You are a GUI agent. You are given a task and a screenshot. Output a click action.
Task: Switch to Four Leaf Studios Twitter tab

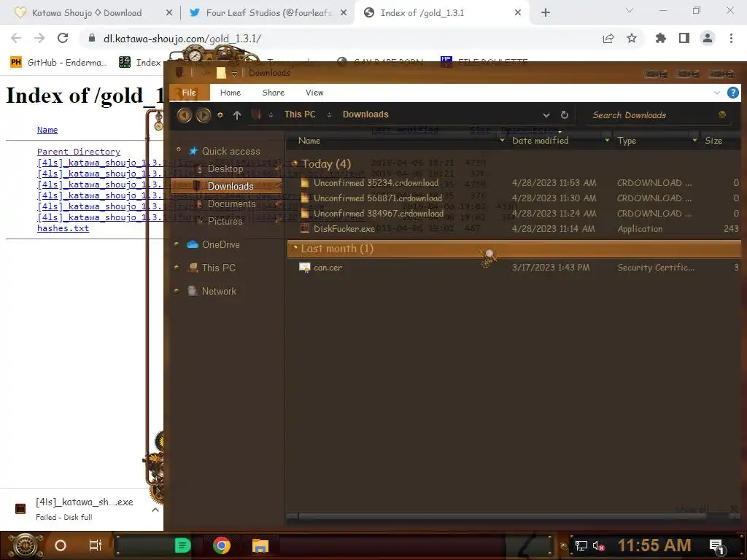pyautogui.click(x=268, y=13)
